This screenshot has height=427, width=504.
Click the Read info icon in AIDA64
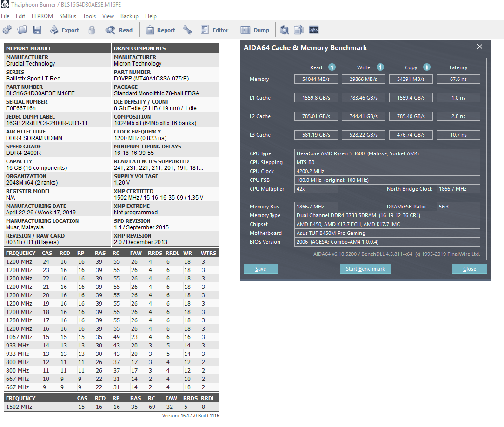332,67
